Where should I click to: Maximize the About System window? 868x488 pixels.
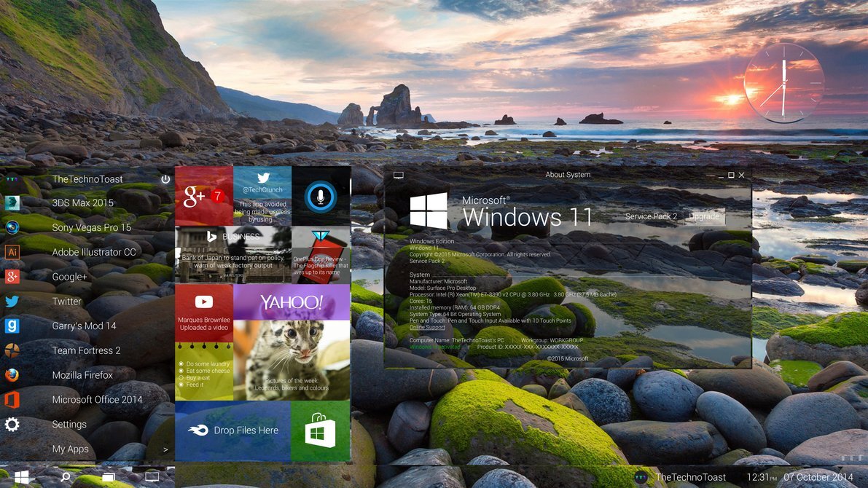point(731,175)
